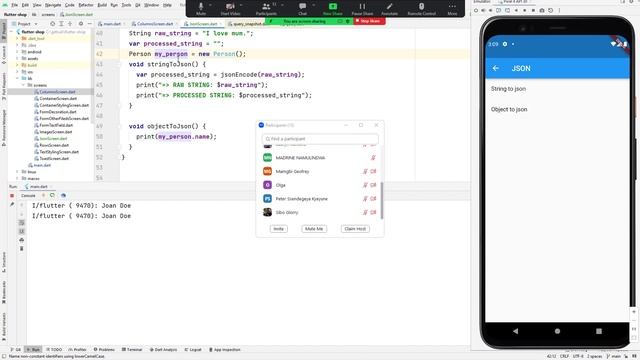640x360 pixels.
Task: Open the Refactor menu
Action: click(86, 5)
